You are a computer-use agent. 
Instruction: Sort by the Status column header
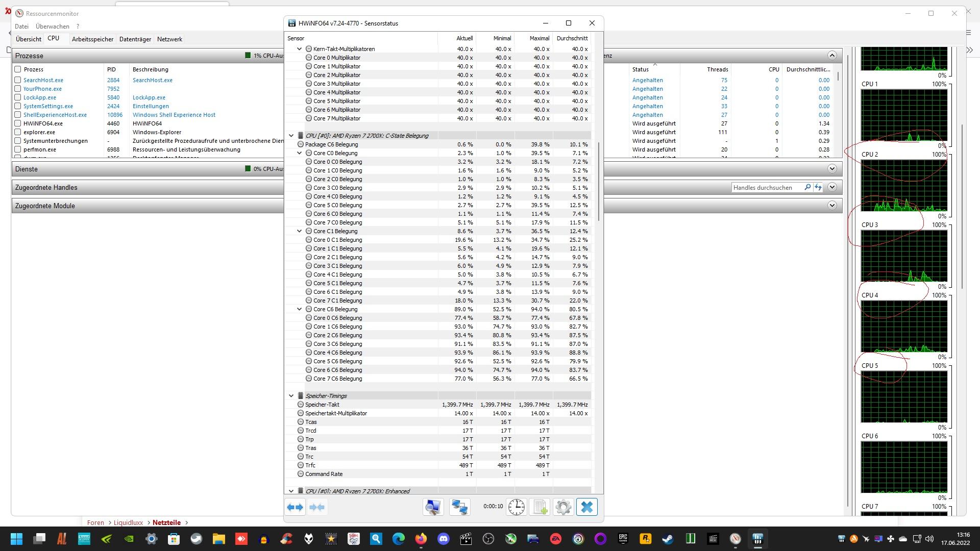tap(655, 69)
